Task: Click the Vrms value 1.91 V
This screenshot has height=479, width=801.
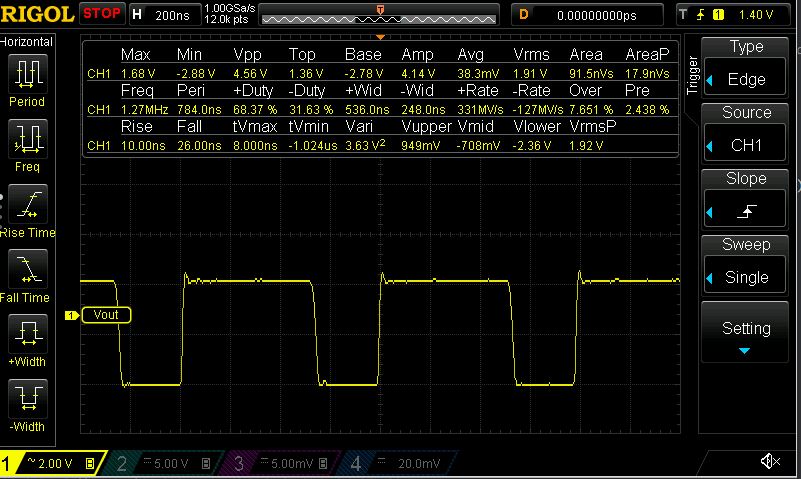Action: 530,74
